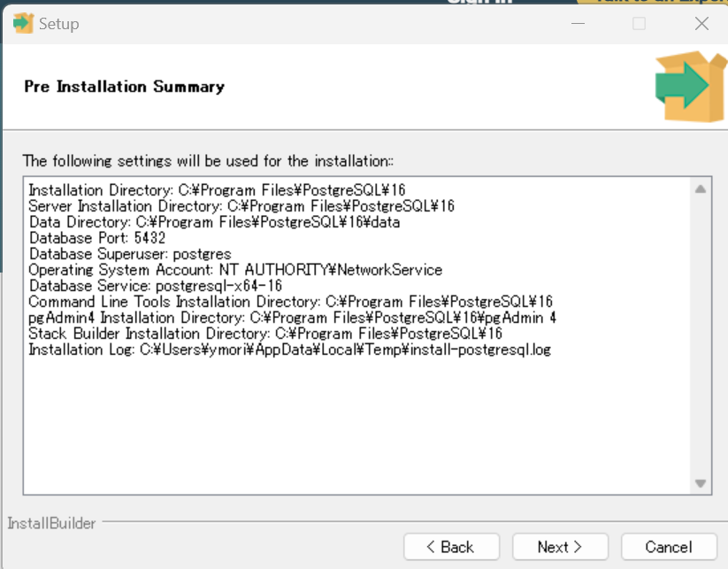Click the Setup installer icon in title bar

point(23,23)
